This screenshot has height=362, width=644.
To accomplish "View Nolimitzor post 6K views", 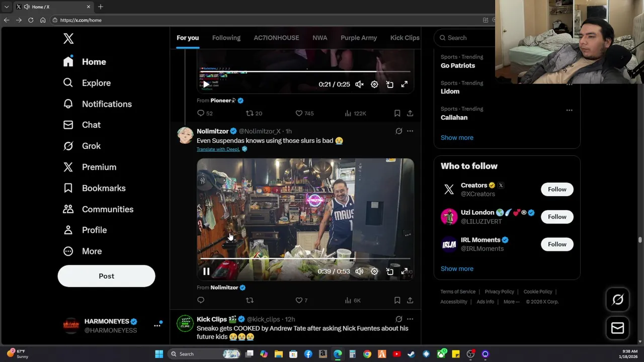I will [353, 300].
